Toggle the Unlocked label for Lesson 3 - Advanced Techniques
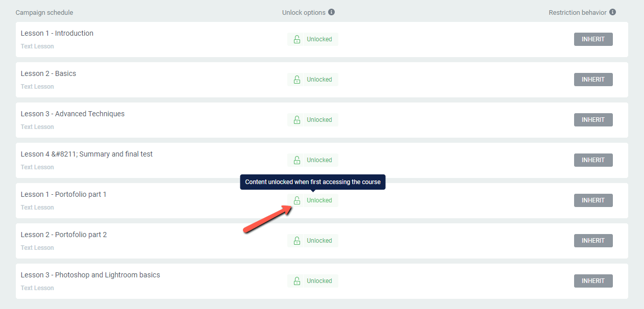The width and height of the screenshot is (644, 309). point(319,120)
